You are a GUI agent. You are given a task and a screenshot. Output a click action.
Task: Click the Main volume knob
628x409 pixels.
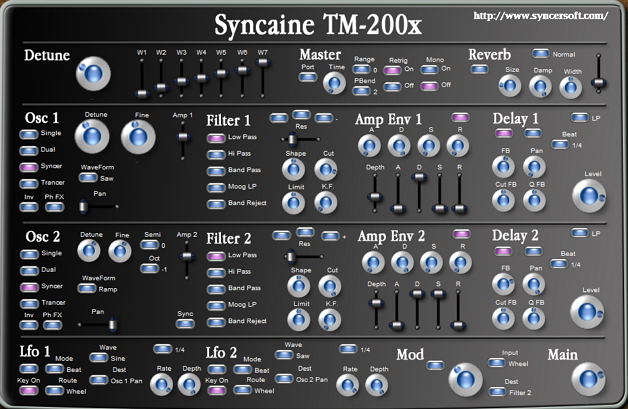tap(588, 379)
